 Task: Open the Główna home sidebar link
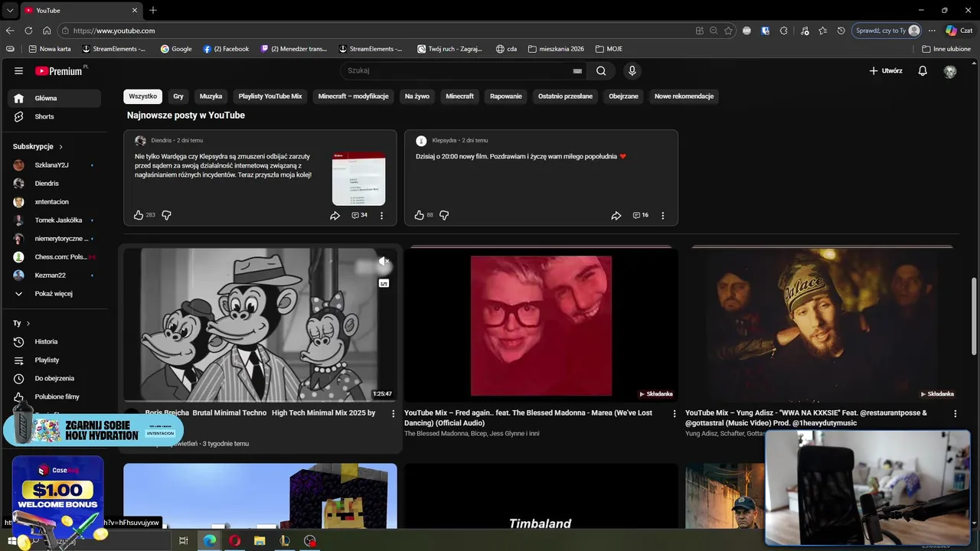click(x=54, y=98)
